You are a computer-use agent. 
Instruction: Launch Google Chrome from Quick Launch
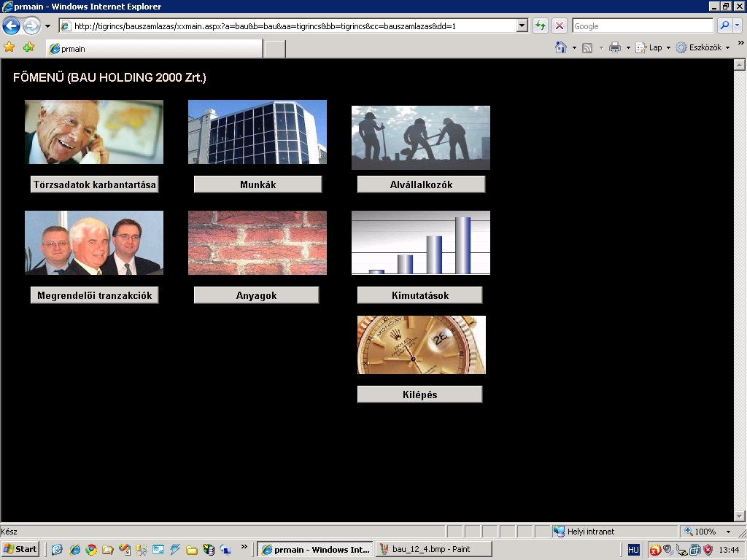[91, 550]
